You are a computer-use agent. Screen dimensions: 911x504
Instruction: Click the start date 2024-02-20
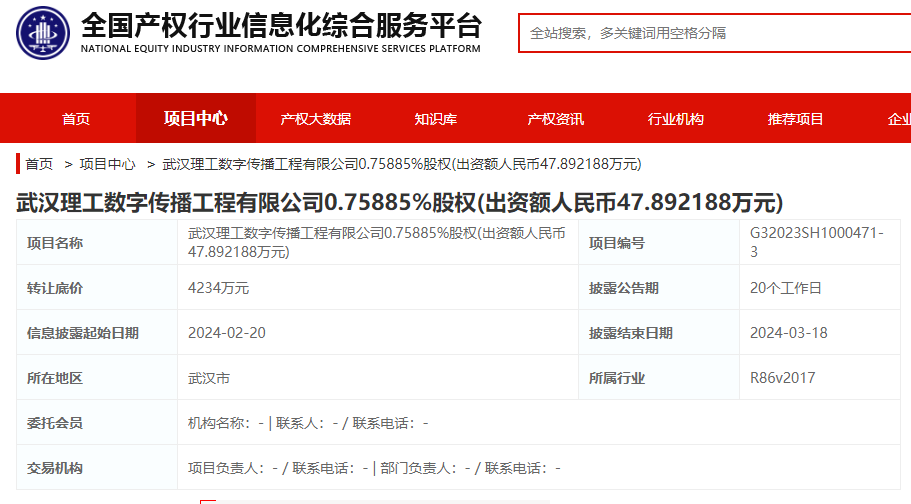227,333
